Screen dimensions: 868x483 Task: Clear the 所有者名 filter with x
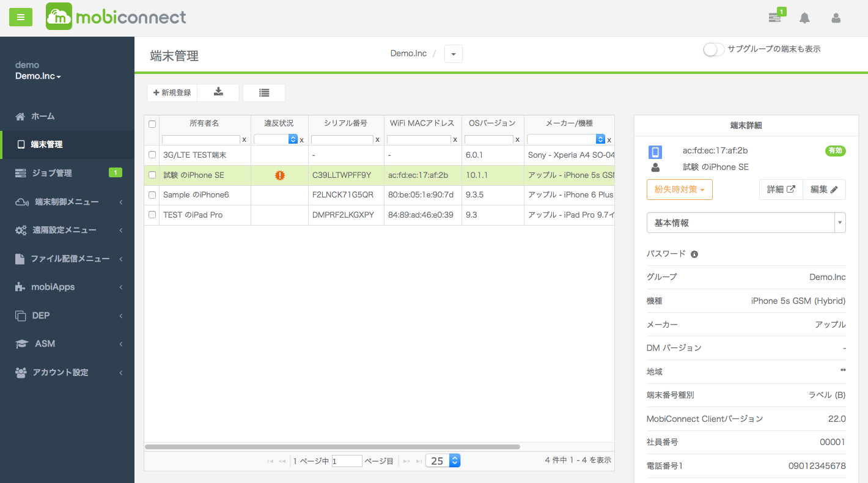click(245, 139)
